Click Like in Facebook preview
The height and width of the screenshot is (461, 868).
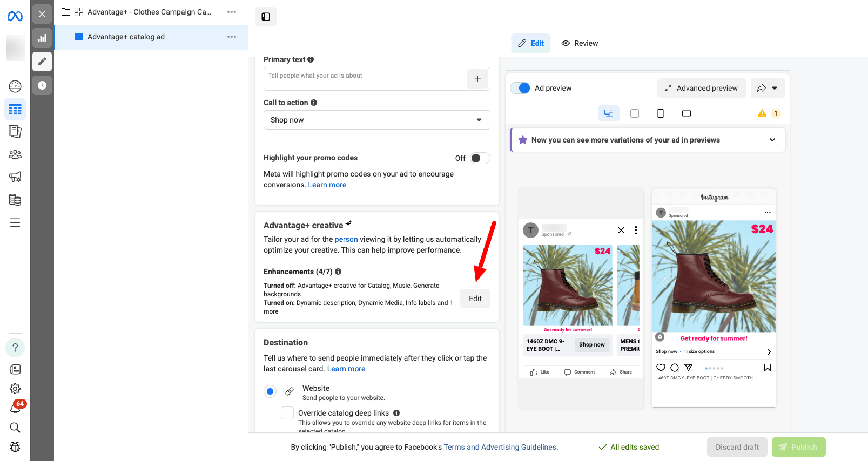pyautogui.click(x=540, y=372)
